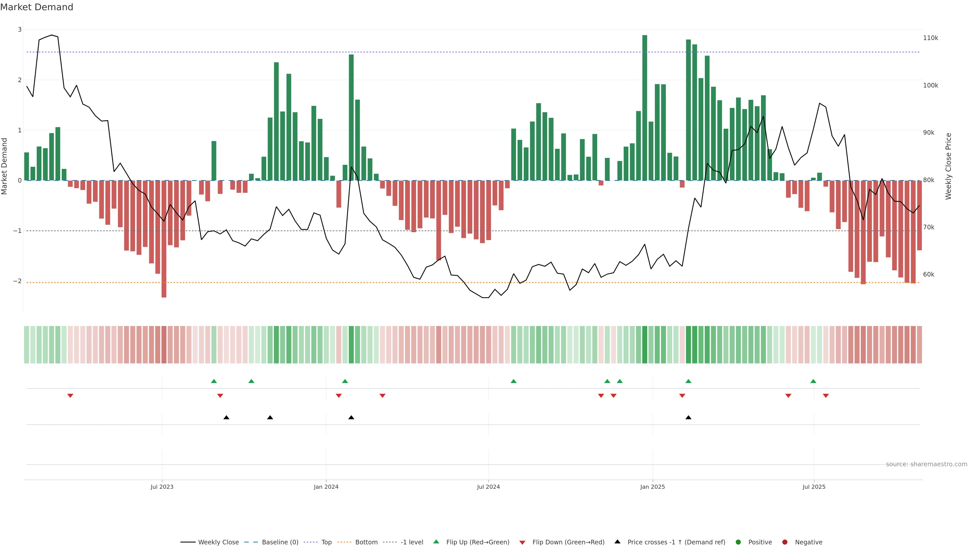Click the darkest green heatmap cell near Jan 2025
980x551 pixels.
tap(644, 345)
